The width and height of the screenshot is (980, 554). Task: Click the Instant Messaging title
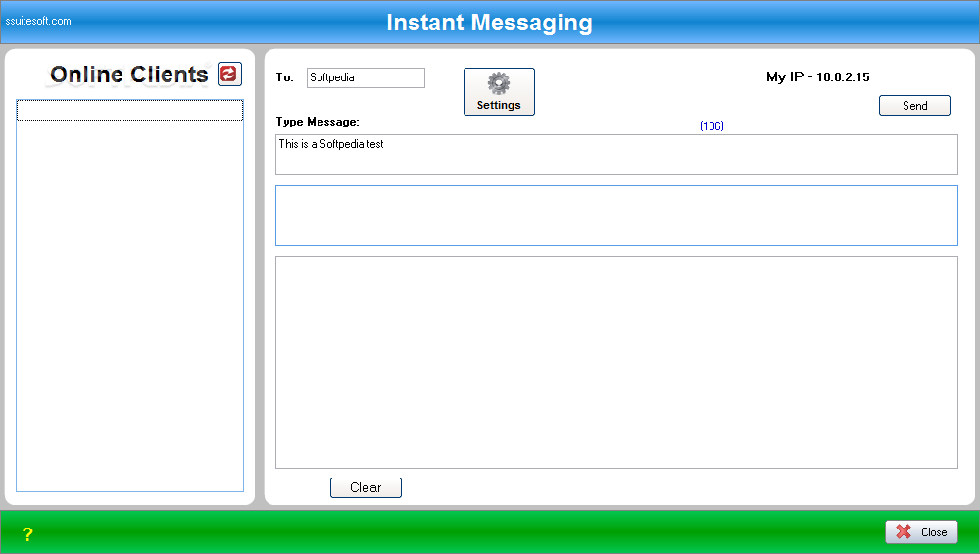coord(489,23)
